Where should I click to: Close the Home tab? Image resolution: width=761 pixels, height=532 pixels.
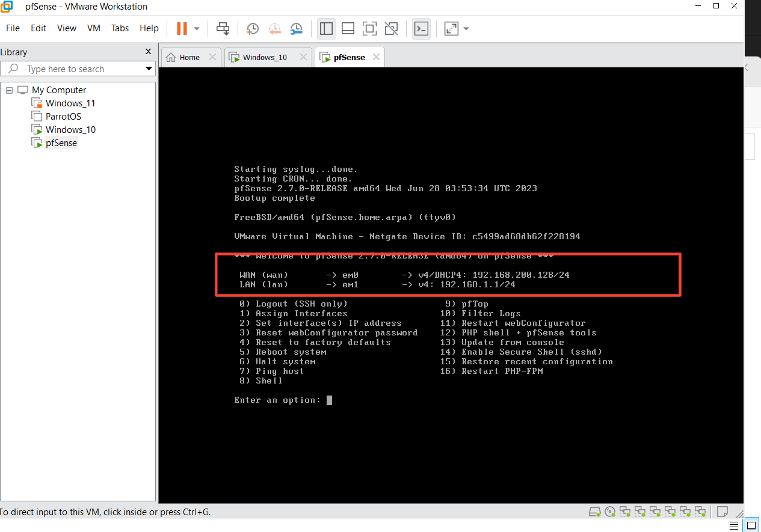[212, 57]
